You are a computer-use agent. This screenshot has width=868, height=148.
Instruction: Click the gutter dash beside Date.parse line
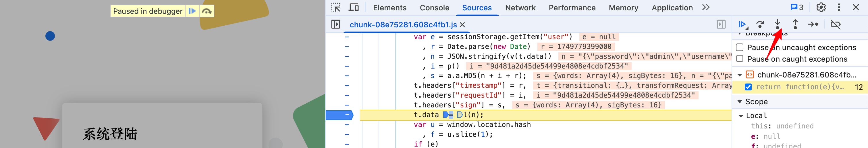point(347,47)
